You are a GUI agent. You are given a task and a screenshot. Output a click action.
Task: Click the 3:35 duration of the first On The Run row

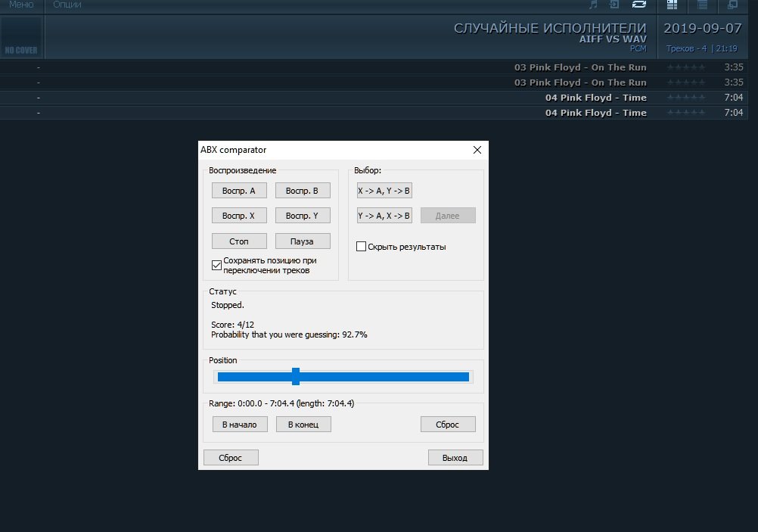click(733, 67)
